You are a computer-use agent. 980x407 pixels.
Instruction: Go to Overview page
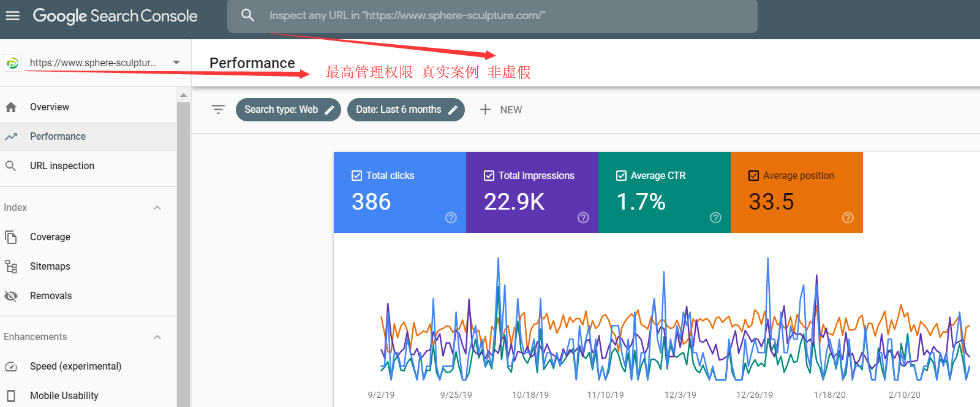point(88,107)
